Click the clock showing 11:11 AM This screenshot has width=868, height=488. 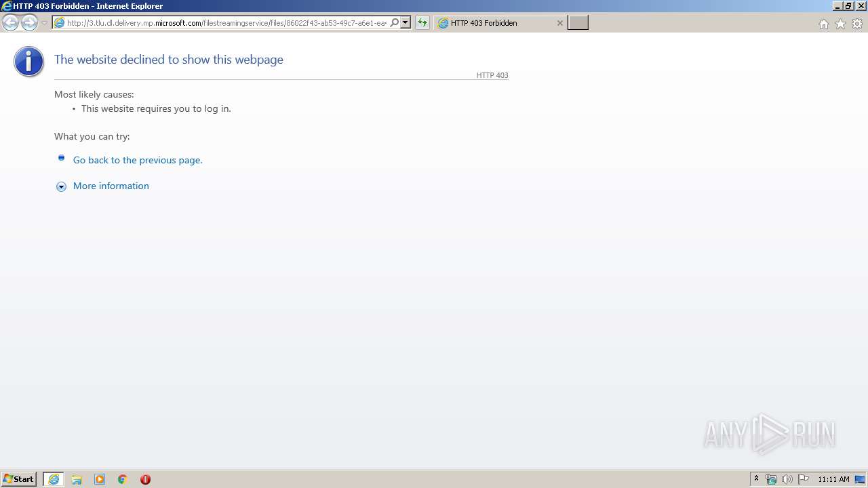(833, 479)
